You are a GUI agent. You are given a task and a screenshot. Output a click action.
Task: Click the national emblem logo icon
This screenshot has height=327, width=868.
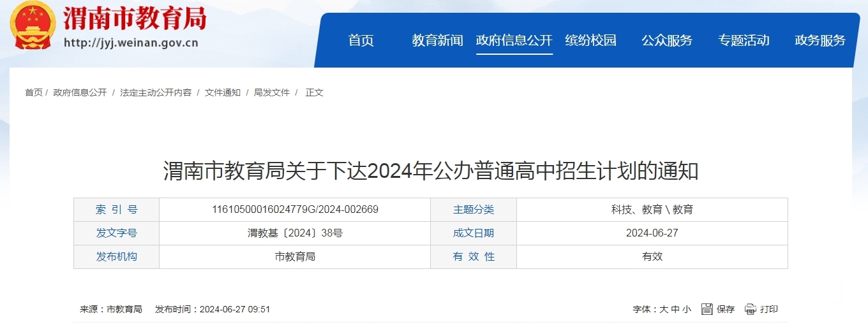click(33, 25)
